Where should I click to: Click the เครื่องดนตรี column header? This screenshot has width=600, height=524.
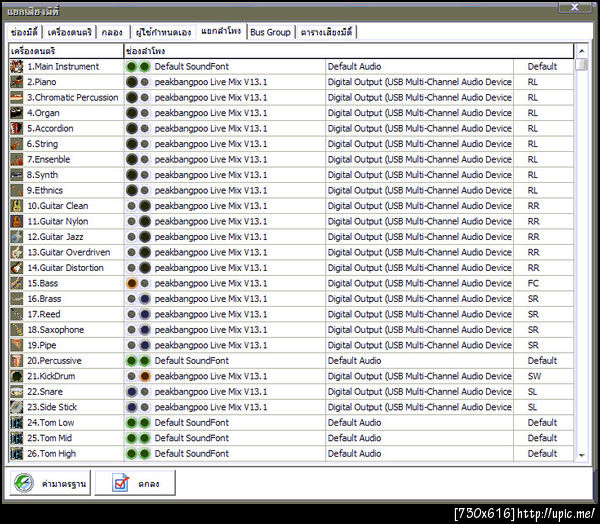66,51
